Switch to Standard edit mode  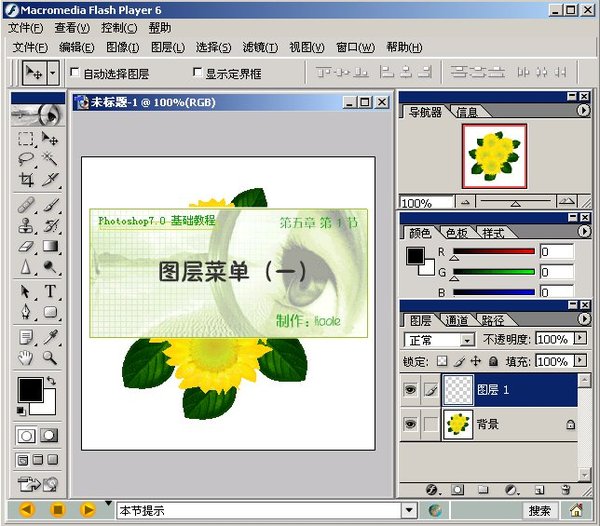coord(26,435)
